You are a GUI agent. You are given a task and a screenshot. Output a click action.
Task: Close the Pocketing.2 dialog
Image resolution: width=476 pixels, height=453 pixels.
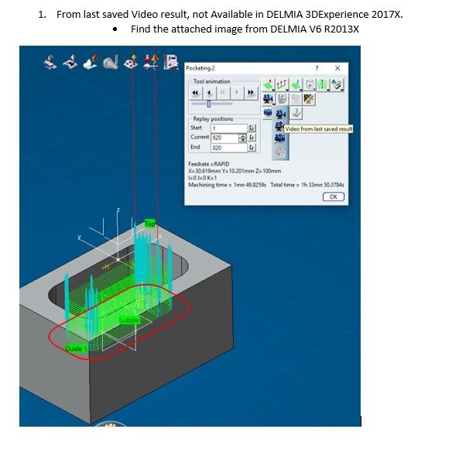337,68
